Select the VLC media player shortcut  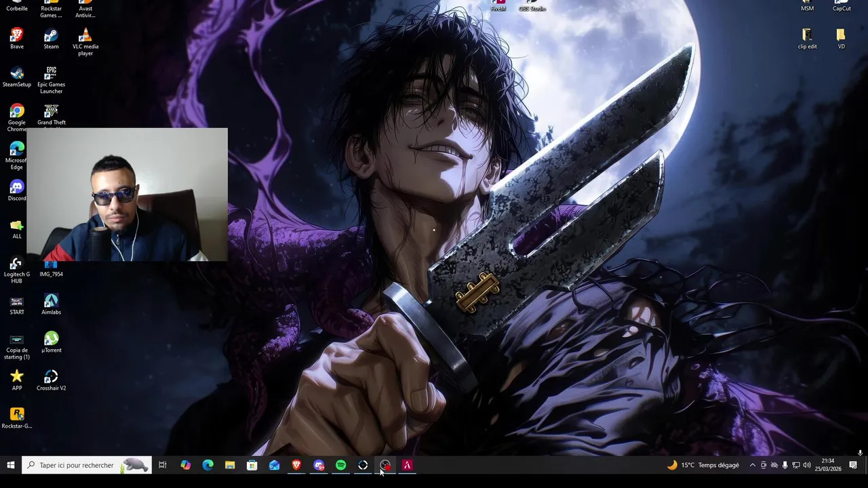pos(85,42)
